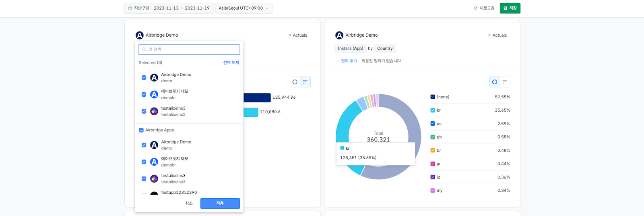Viewport: 644px width, 216px height.
Task: Click Total 360,321 in donut center
Action: point(378,137)
